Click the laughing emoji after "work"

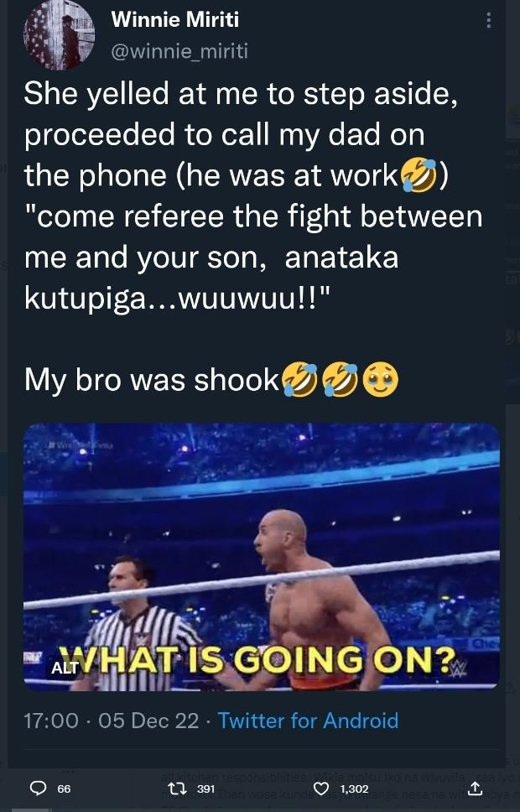click(419, 176)
